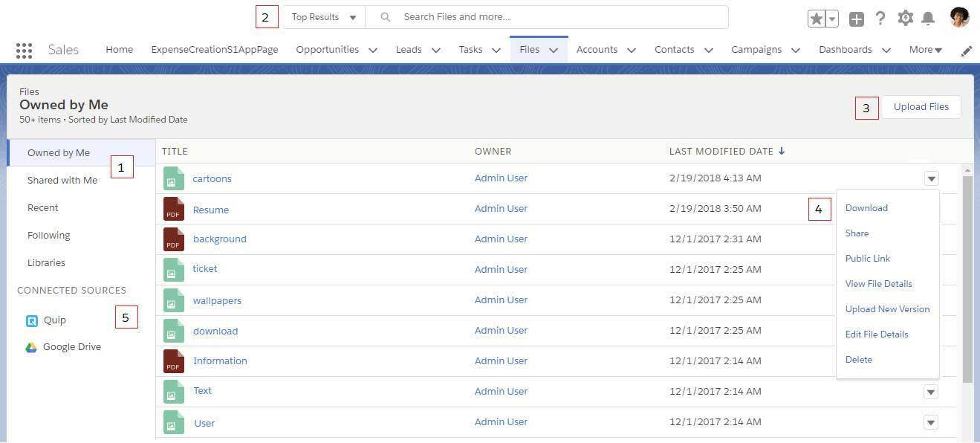The image size is (980, 443).
Task: Sort by the Owner column header
Action: click(493, 152)
